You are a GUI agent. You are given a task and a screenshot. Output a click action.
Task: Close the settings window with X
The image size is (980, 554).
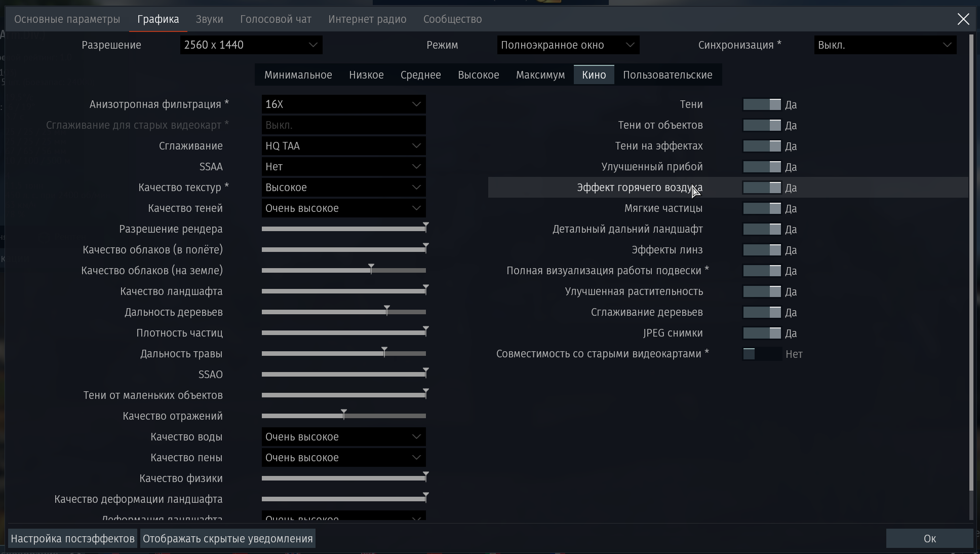[963, 19]
